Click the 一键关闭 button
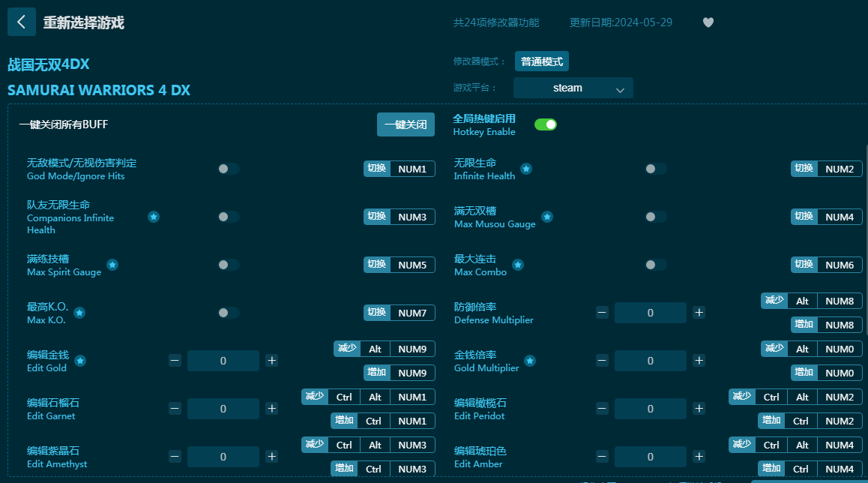Screen dimensions: 868x483 [x=406, y=124]
